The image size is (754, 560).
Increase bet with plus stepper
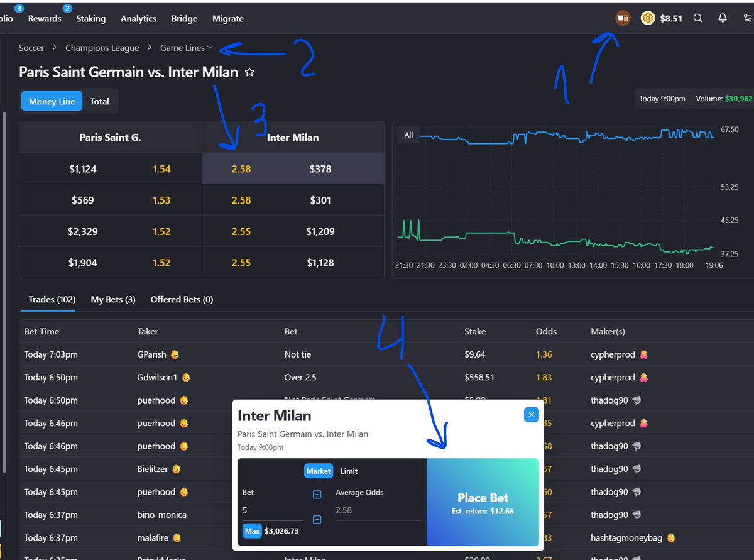pyautogui.click(x=317, y=495)
